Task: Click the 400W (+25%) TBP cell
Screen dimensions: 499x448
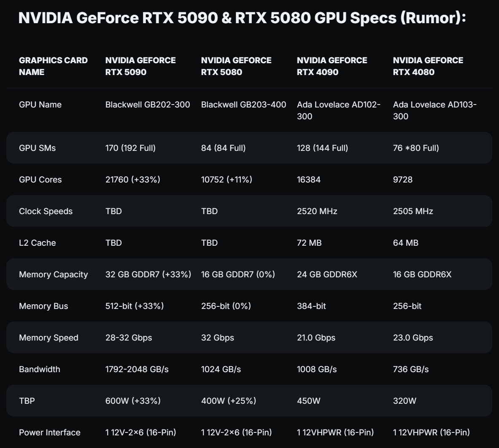Action: click(229, 401)
